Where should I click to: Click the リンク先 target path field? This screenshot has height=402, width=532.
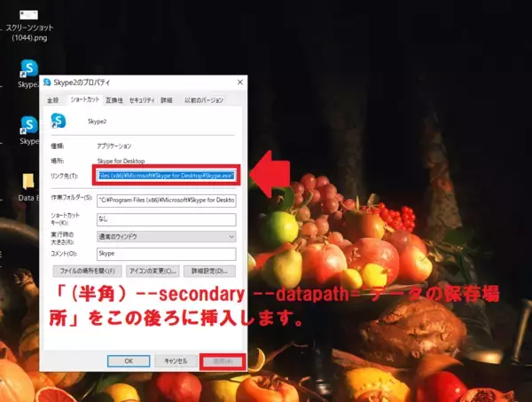(x=167, y=176)
